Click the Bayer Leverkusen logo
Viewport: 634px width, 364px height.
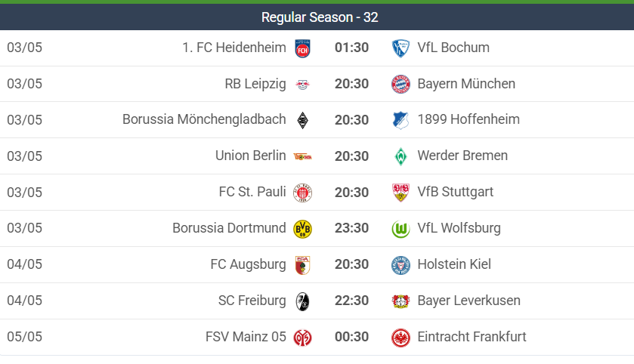(401, 301)
